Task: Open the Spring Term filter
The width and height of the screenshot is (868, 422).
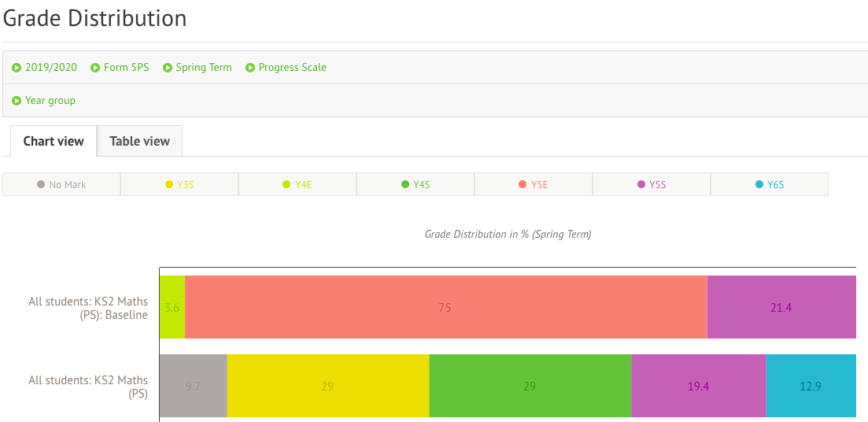Action: point(203,68)
